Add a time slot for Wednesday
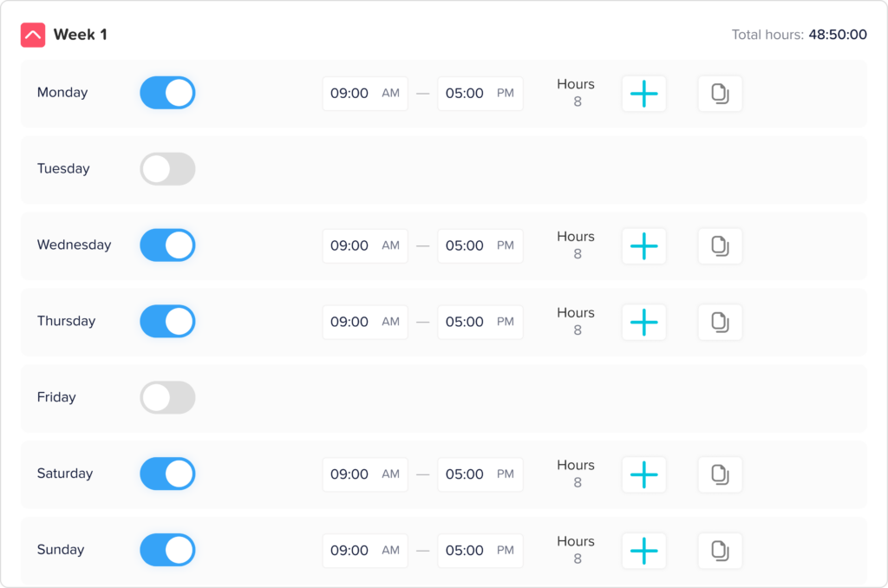Viewport: 888px width, 588px height. (643, 246)
